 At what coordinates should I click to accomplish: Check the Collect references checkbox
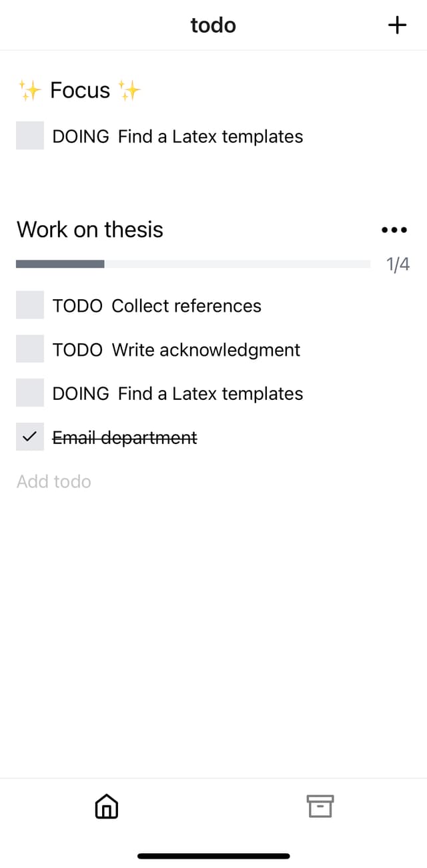pos(30,305)
